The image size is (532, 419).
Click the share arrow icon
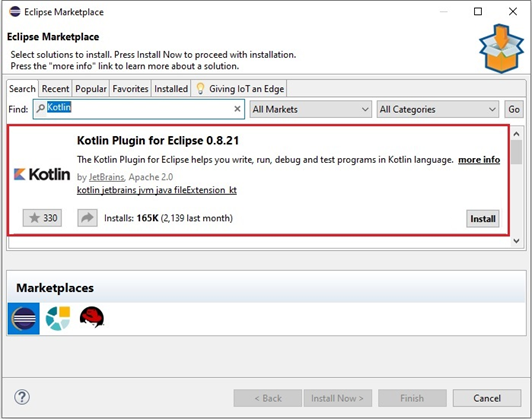[x=87, y=218]
